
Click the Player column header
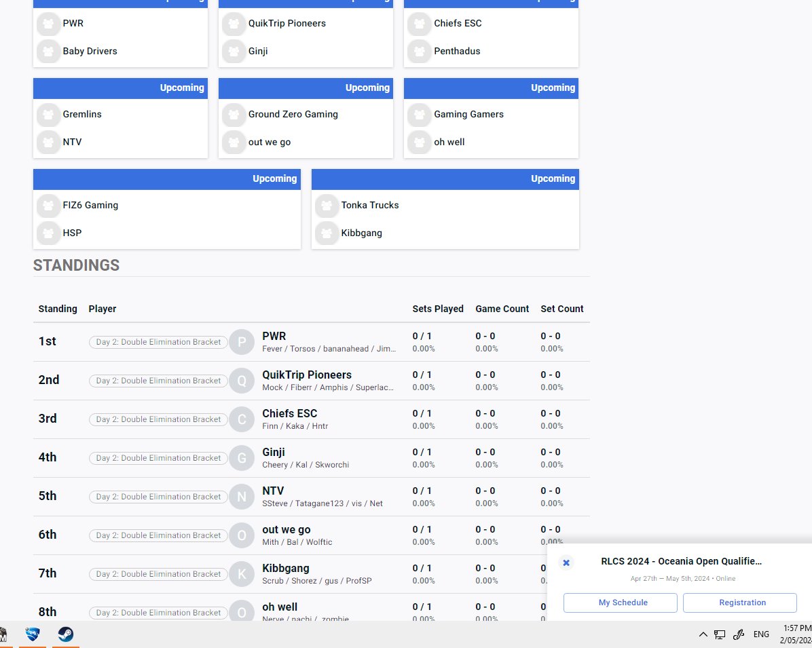click(102, 309)
